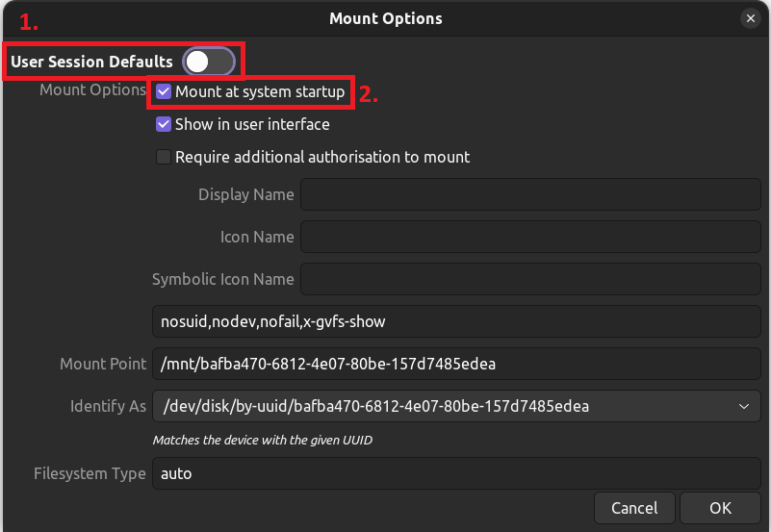The image size is (771, 532).
Task: Confirm settings with the OK button
Action: point(720,508)
